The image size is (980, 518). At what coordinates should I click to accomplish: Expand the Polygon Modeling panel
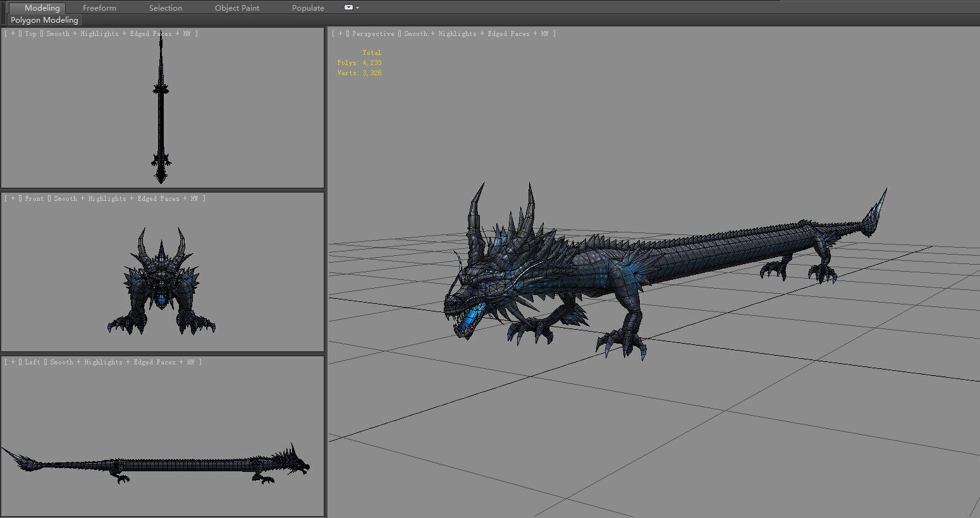(44, 20)
